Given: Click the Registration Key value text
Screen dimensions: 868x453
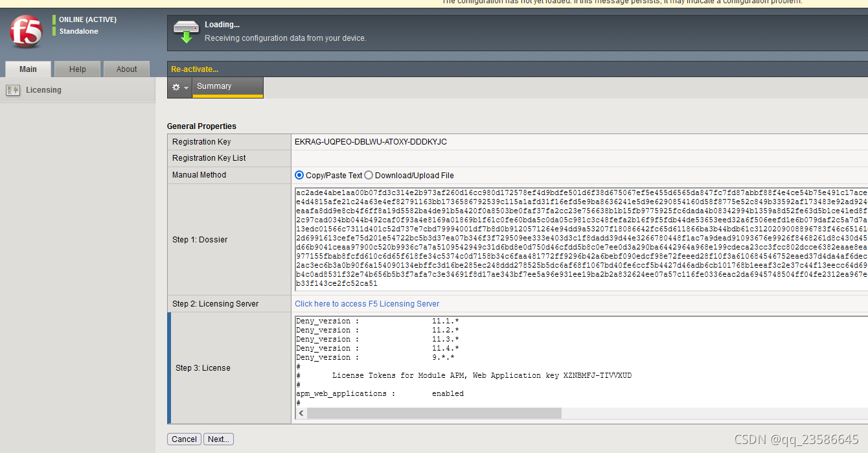Looking at the screenshot, I should pos(371,142).
